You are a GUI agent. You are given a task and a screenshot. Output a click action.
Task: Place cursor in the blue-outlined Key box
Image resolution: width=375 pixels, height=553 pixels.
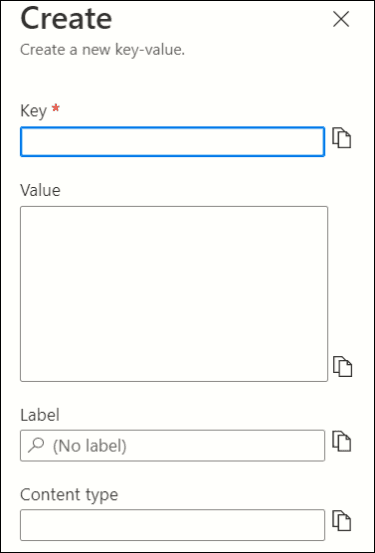point(172,141)
